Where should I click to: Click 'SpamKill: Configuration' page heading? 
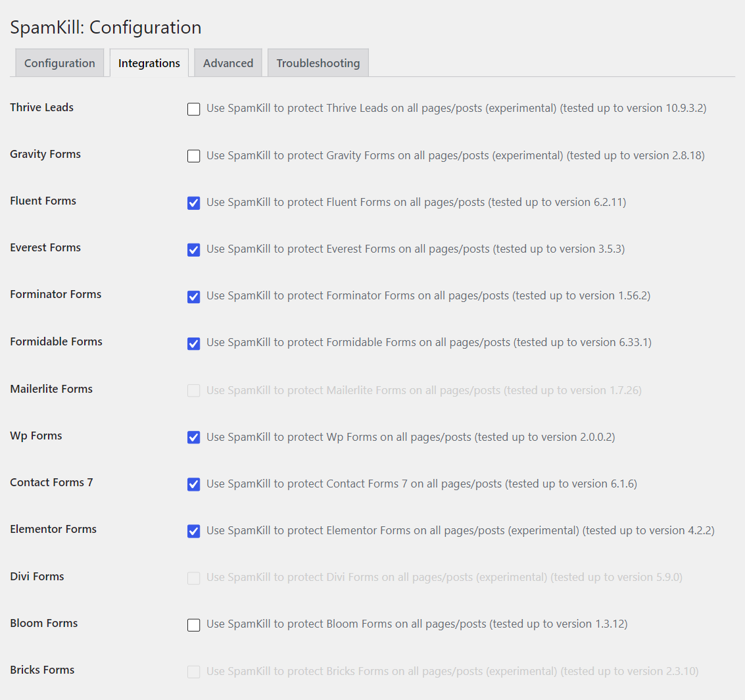tap(105, 27)
